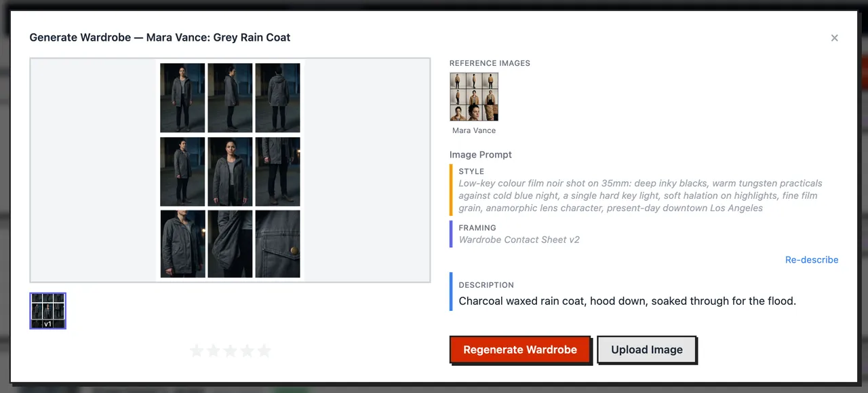Click the 'Mara Vance' reference caption

tap(474, 130)
